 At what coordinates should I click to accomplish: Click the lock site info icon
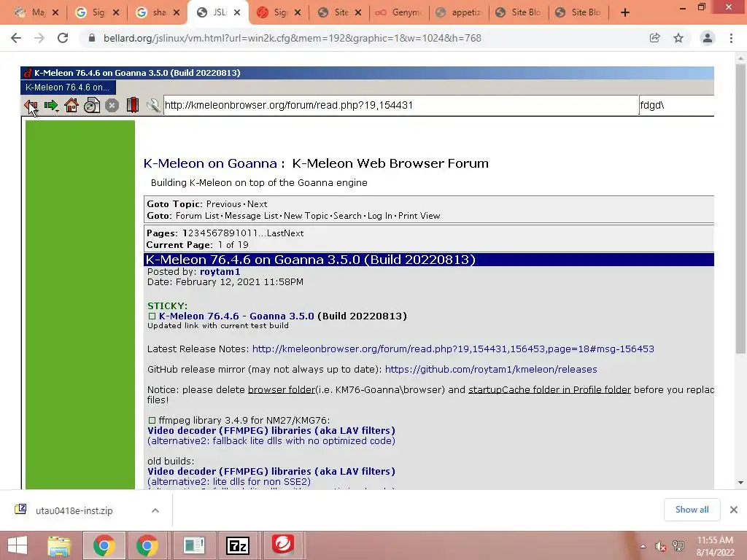click(x=92, y=38)
